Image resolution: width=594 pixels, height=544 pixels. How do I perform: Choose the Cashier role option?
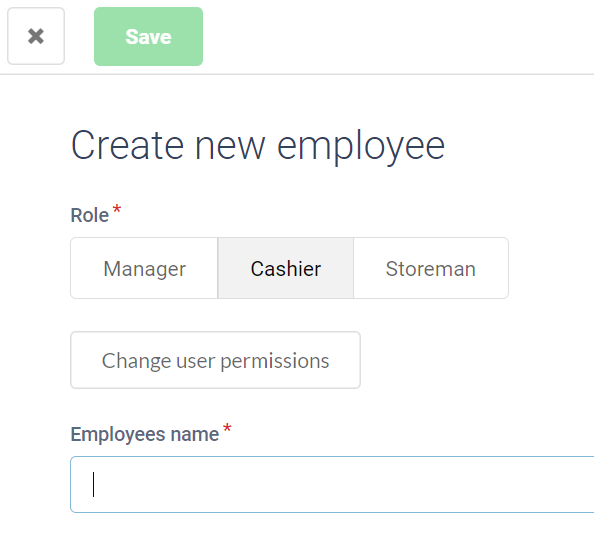click(286, 268)
